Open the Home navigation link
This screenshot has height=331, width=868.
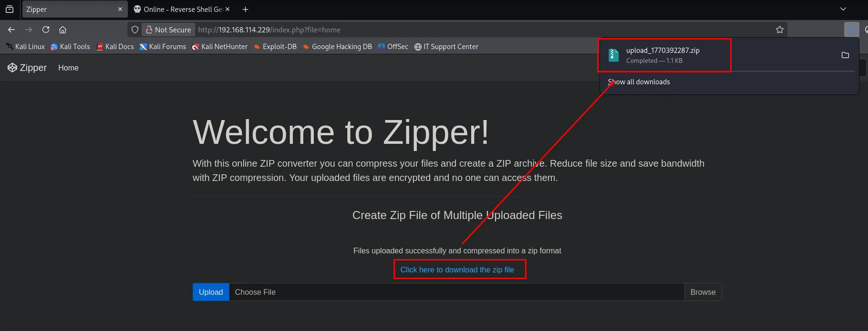point(68,68)
